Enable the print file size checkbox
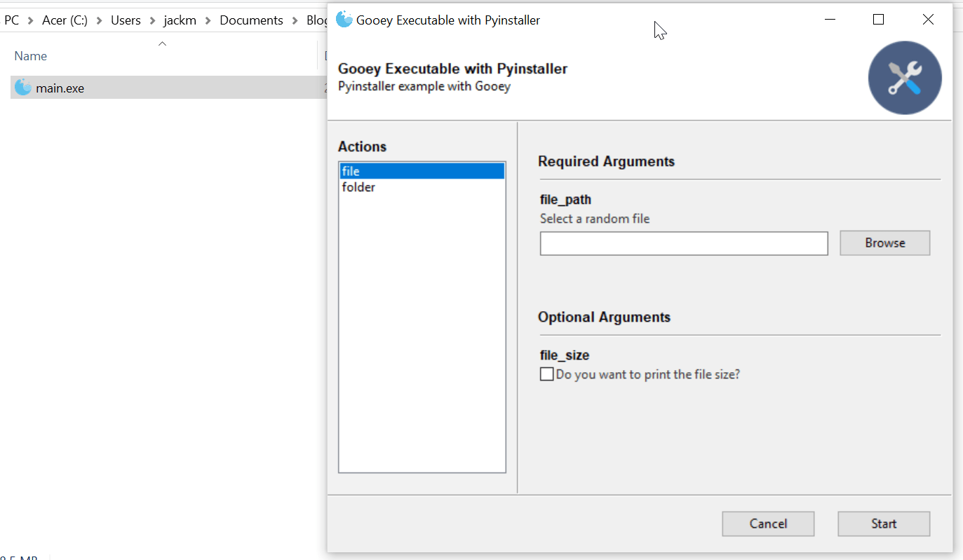Image resolution: width=963 pixels, height=560 pixels. (x=546, y=374)
